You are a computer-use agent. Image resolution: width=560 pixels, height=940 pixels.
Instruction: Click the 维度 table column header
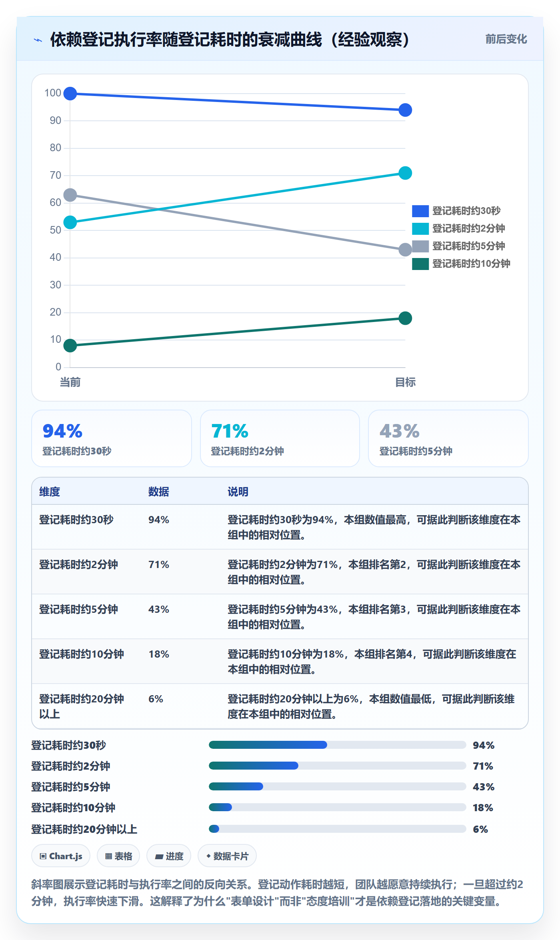[x=50, y=492]
